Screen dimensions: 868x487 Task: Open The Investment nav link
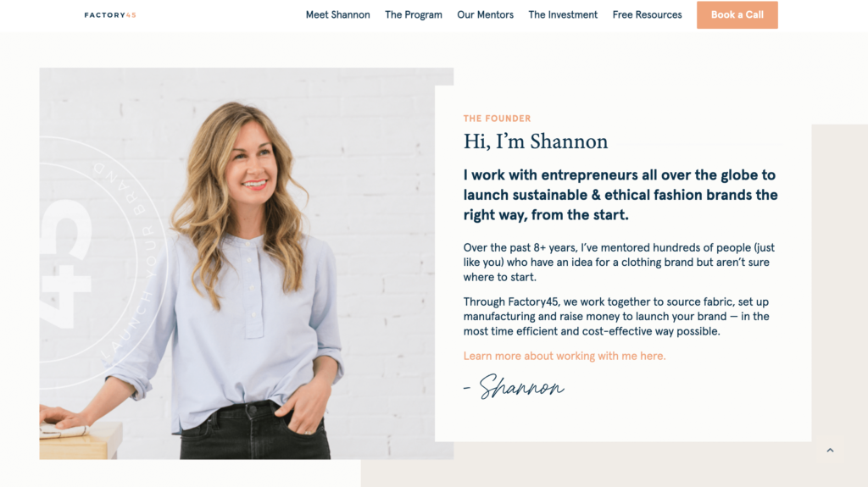(x=563, y=15)
